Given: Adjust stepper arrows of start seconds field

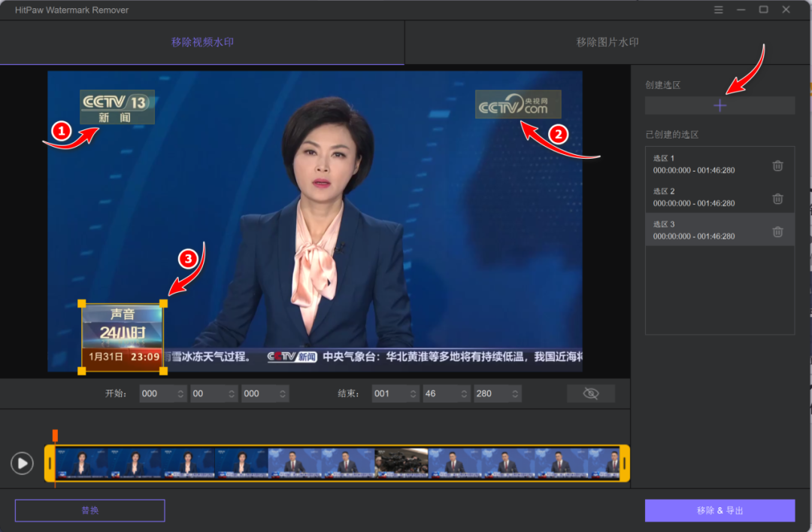Looking at the screenshot, I should click(x=232, y=394).
